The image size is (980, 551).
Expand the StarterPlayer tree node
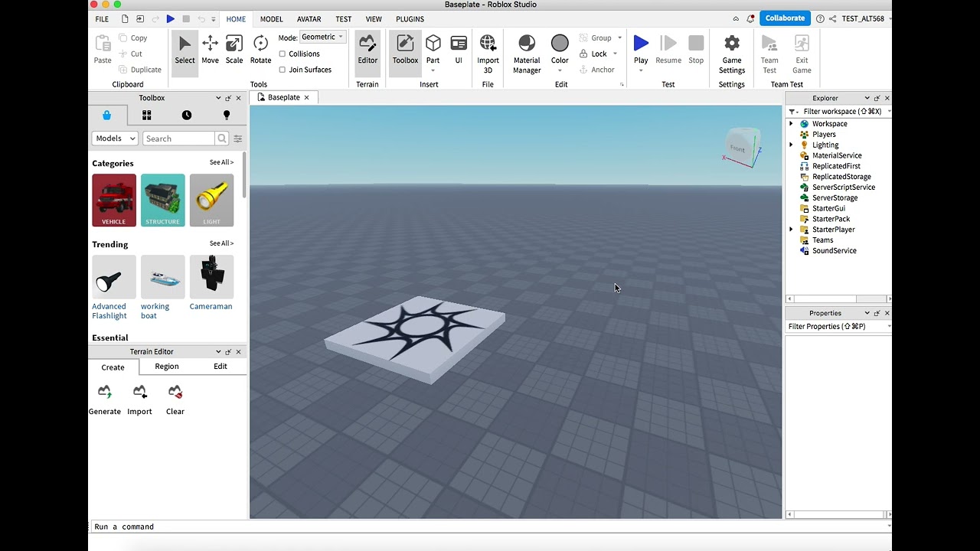[791, 230]
